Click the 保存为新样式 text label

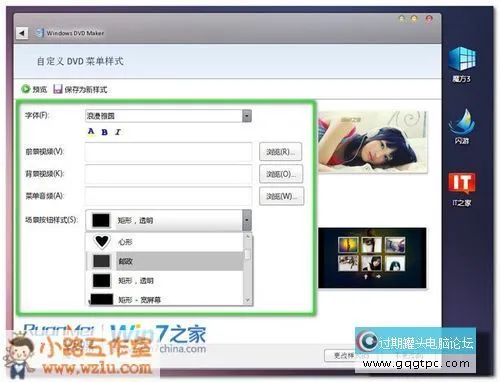(x=86, y=89)
